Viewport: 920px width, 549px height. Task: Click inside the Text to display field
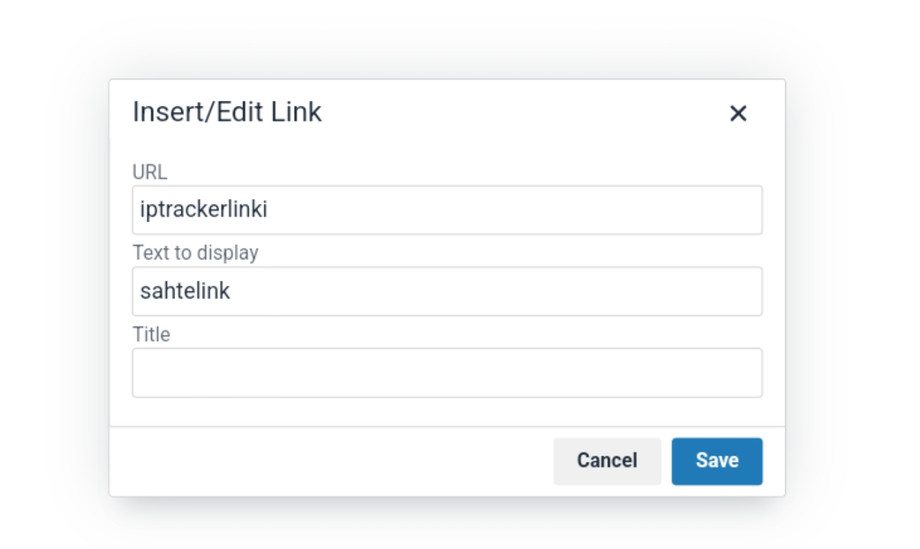pos(447,291)
